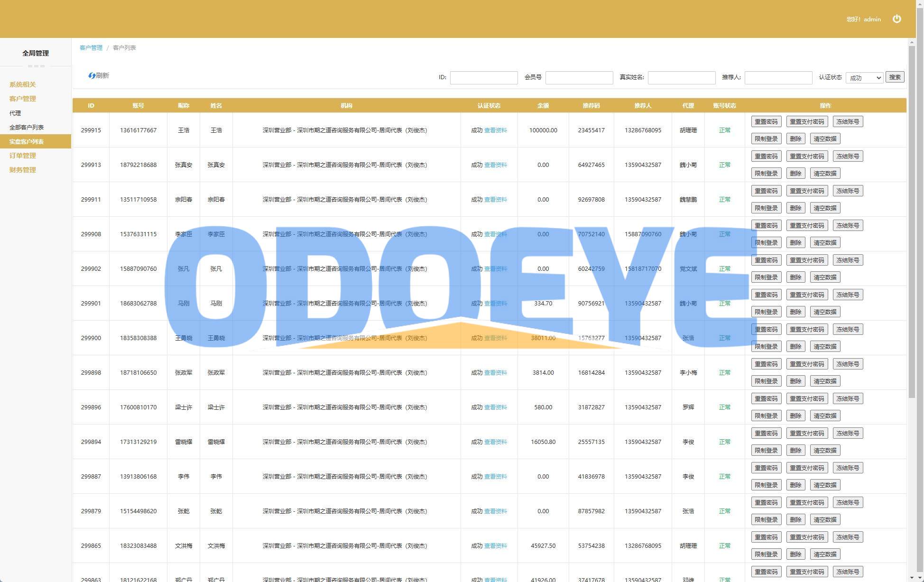
Task: Open 订单管理 in the sidebar
Action: click(x=23, y=156)
